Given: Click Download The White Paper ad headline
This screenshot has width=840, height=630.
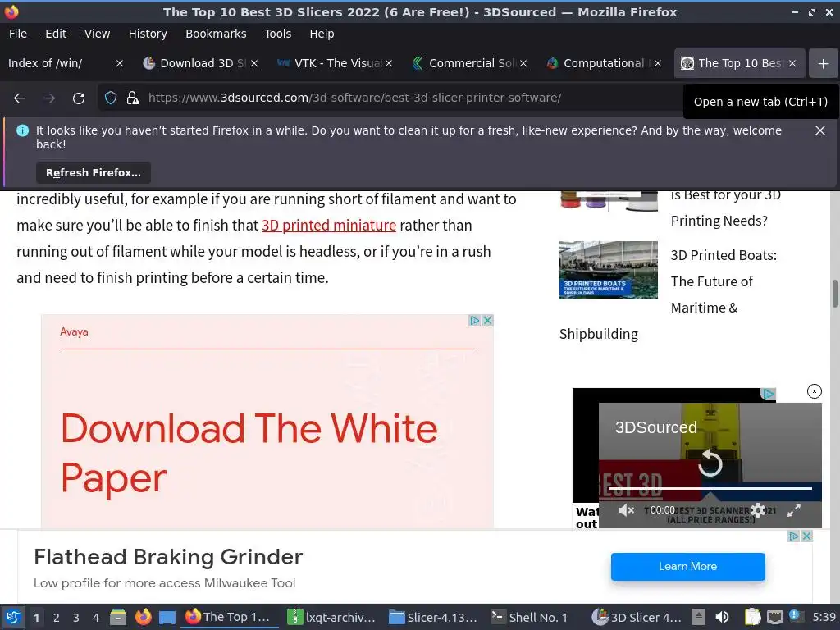Looking at the screenshot, I should [249, 453].
